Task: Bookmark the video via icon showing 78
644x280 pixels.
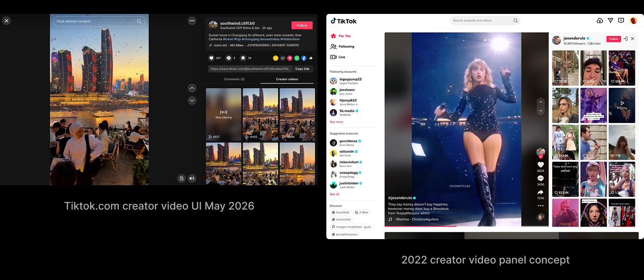Action: point(243,58)
